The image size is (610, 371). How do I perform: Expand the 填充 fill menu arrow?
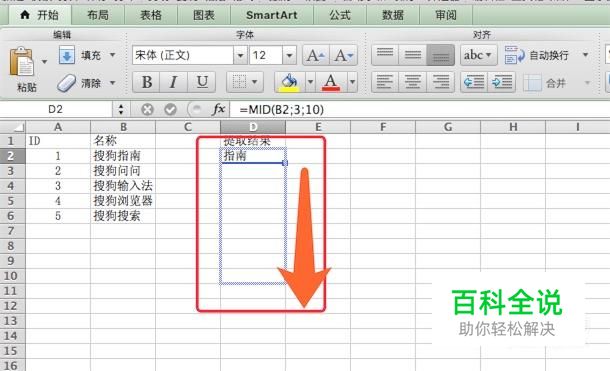112,55
